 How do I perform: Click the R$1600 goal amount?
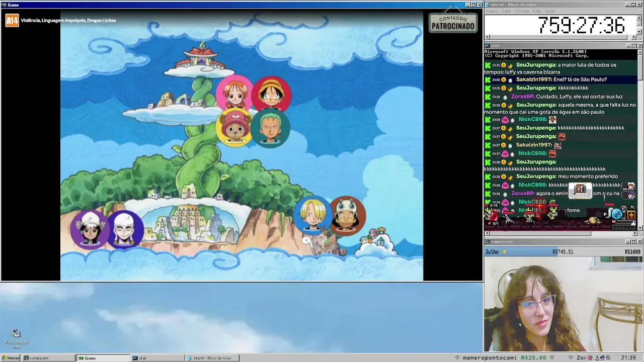(632, 252)
